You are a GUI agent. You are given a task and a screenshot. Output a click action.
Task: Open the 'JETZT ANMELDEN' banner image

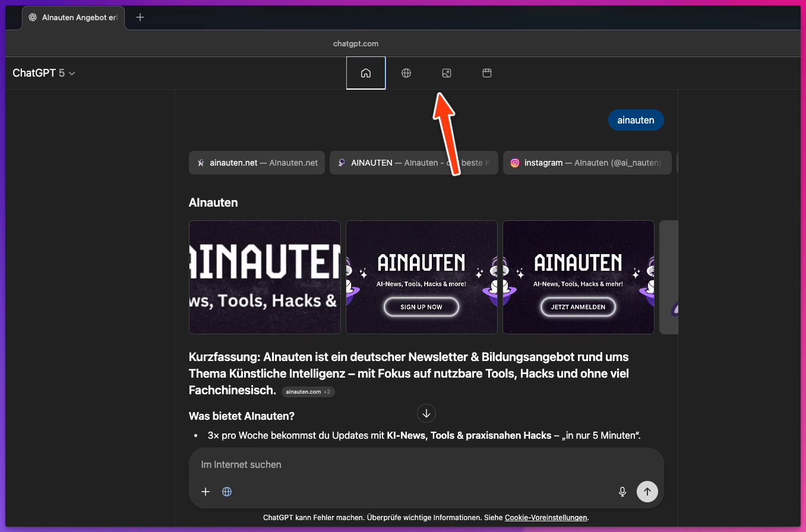point(579,277)
